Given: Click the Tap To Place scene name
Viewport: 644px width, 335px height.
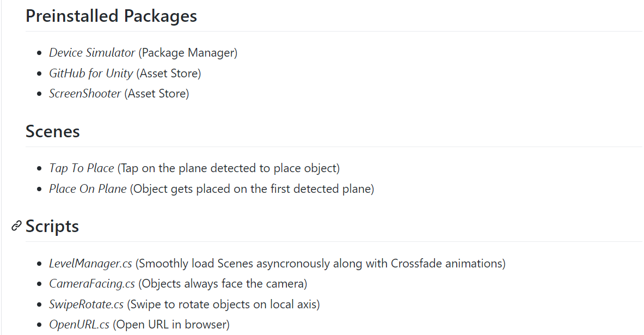Looking at the screenshot, I should point(82,168).
